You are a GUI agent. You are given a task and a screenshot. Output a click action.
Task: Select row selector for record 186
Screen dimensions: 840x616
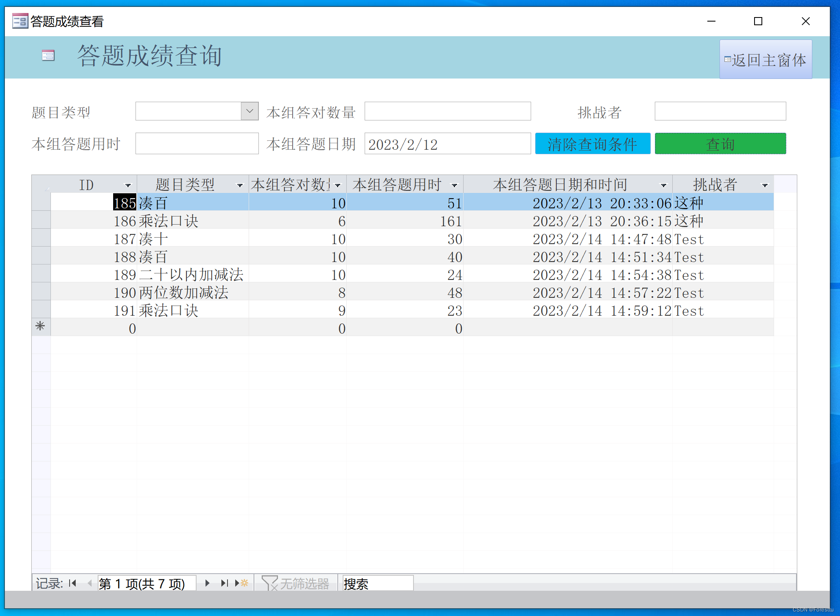[x=41, y=220]
